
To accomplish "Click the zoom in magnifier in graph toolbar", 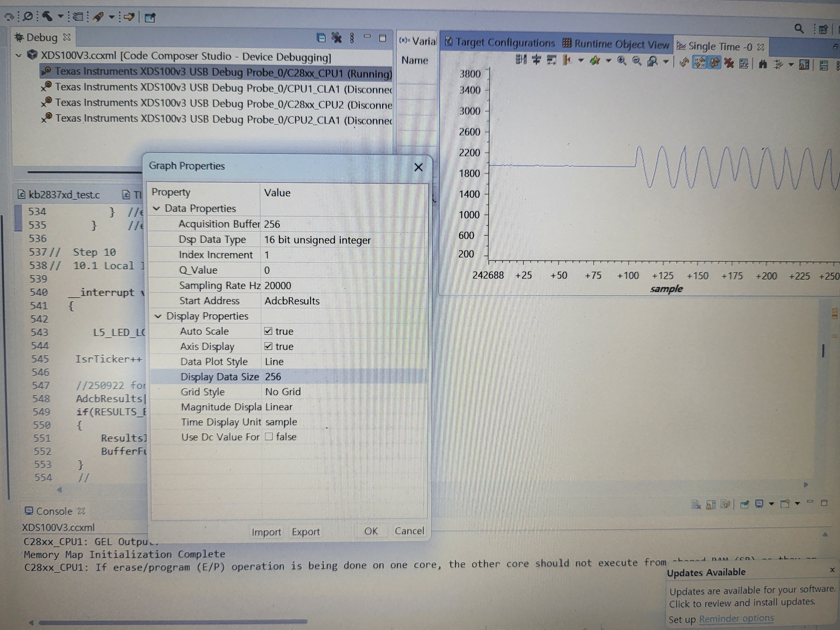I will point(621,61).
